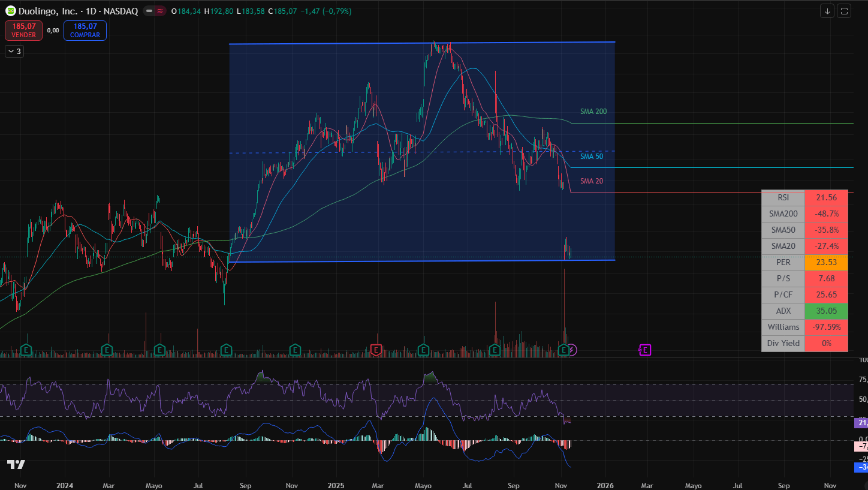Click the Williams value -97.59% cell
Image resolution: width=868 pixels, height=490 pixels.
coord(826,327)
